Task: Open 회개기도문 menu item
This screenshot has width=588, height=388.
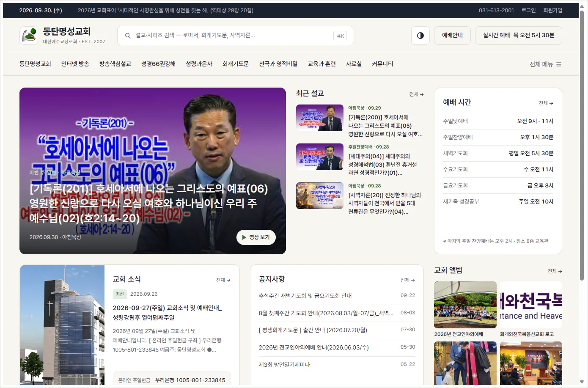Action: tap(236, 64)
